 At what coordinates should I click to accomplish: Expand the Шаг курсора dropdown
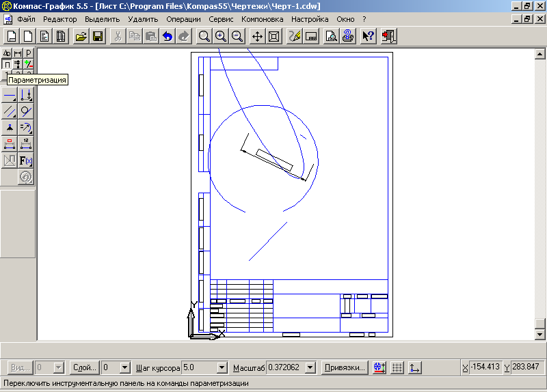[222, 367]
